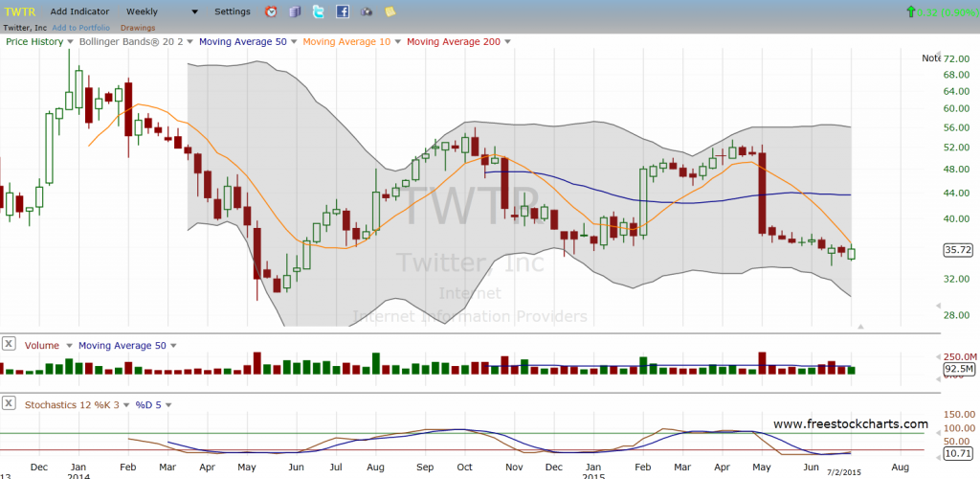
Task: Close the Volume panel with X
Action: point(9,345)
